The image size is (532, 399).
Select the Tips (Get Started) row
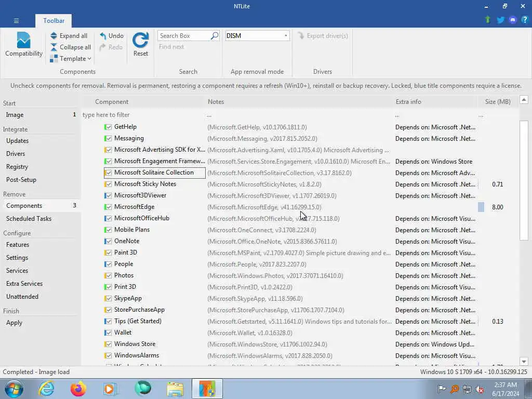(300, 321)
